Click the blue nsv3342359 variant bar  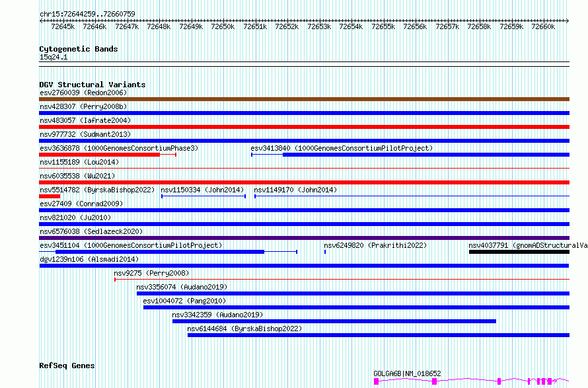(x=334, y=321)
